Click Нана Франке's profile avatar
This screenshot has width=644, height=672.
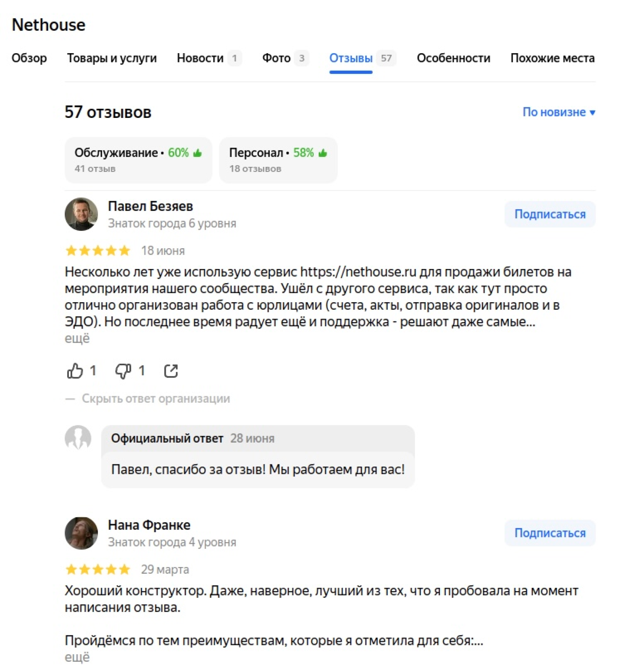tap(81, 533)
